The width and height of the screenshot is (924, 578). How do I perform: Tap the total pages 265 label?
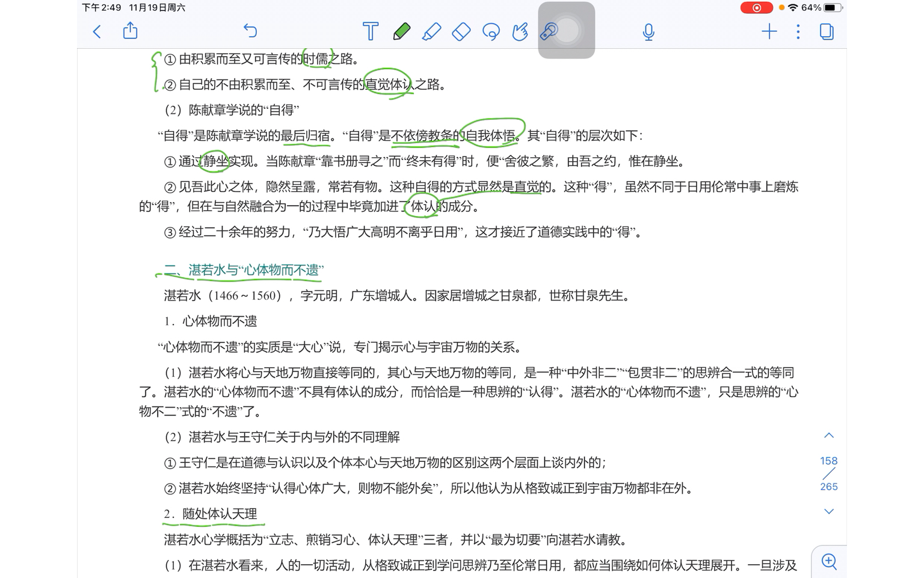pos(829,486)
